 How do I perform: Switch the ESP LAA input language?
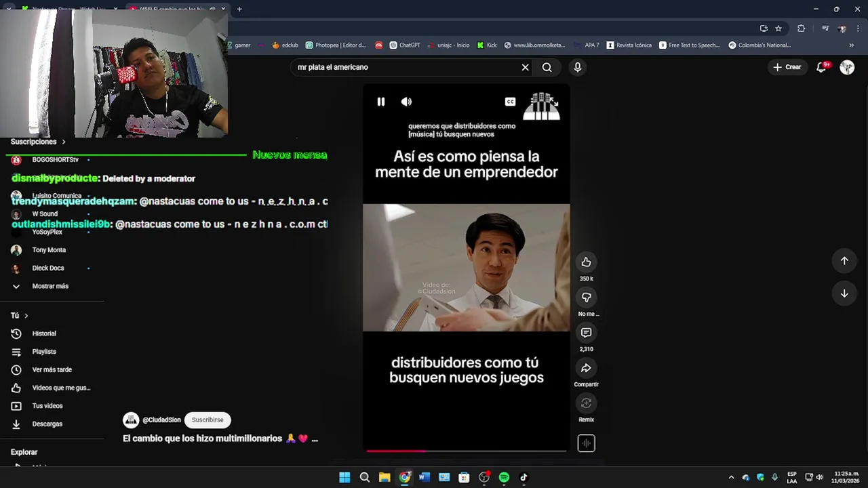(792, 477)
